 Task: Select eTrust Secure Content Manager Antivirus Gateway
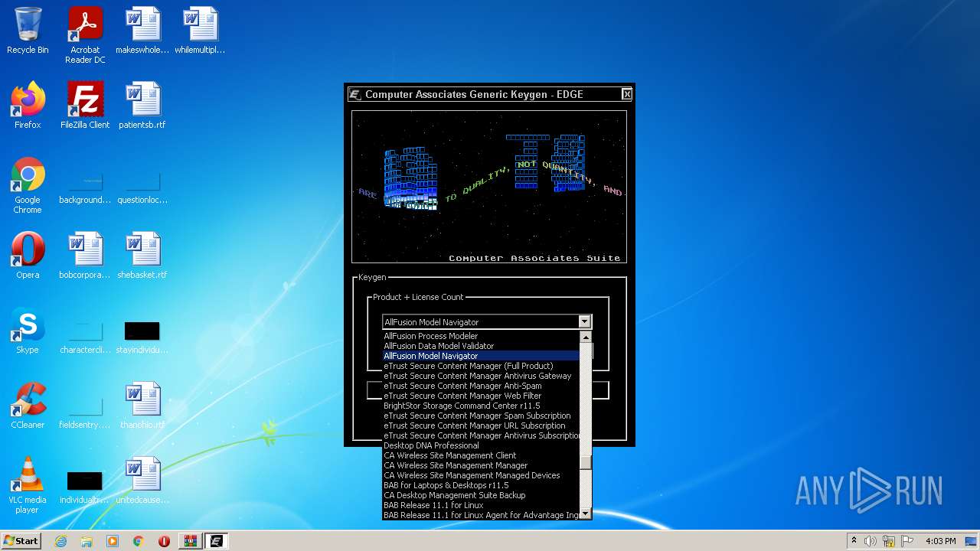pyautogui.click(x=482, y=376)
